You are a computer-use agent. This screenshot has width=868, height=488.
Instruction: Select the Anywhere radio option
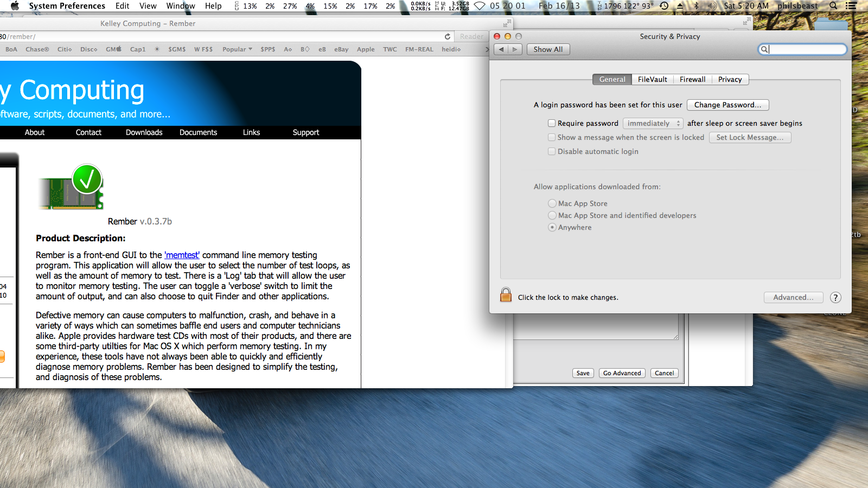tap(552, 227)
